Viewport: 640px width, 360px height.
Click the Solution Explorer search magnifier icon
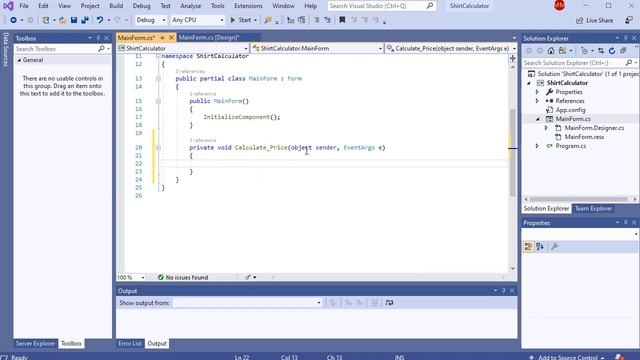coord(629,63)
